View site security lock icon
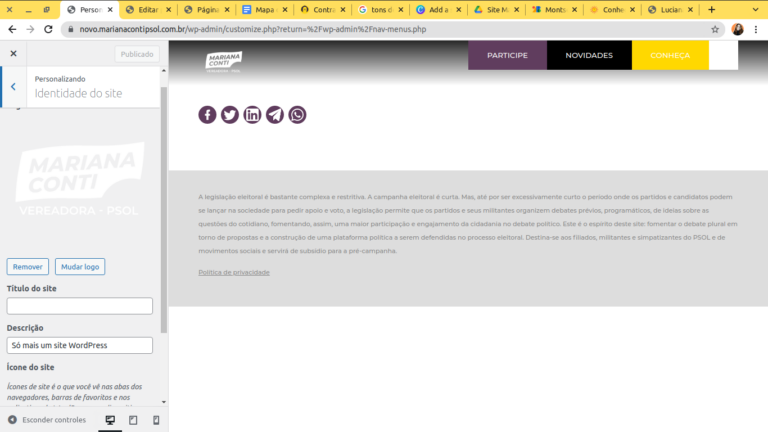The width and height of the screenshot is (768, 432). coord(71,29)
